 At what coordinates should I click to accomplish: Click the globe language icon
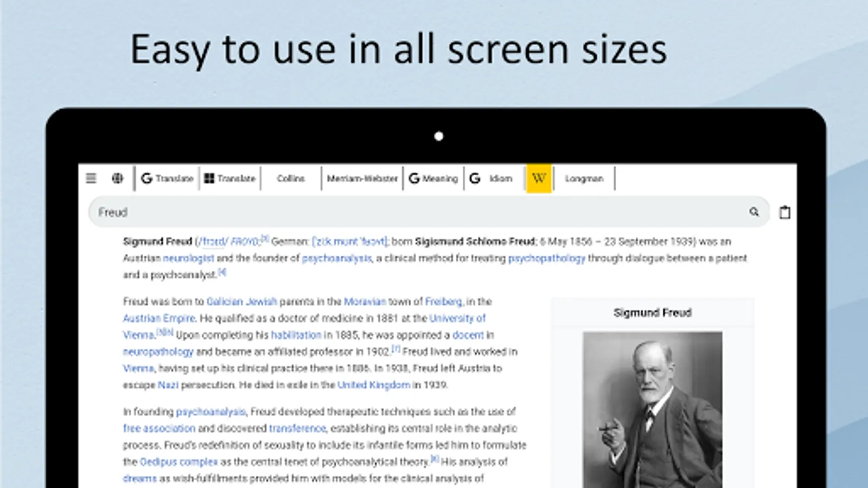(x=117, y=178)
